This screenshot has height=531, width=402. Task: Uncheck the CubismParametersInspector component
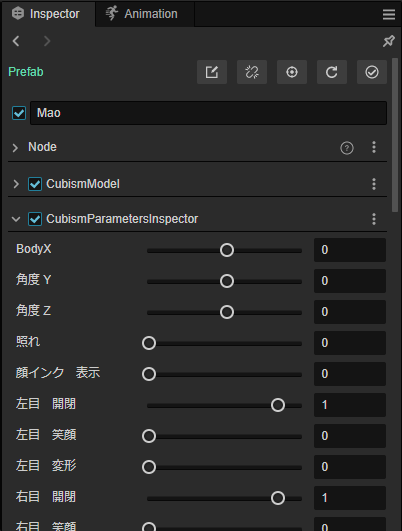click(x=35, y=219)
